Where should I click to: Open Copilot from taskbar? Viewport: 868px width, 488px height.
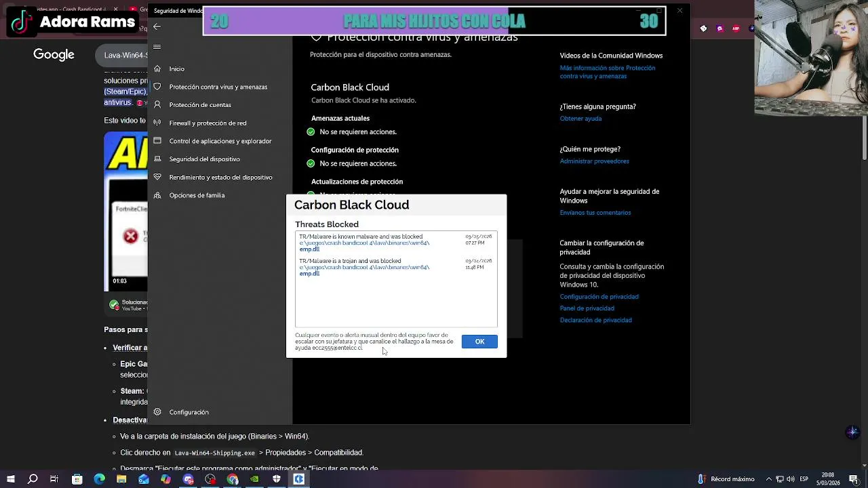(x=166, y=479)
